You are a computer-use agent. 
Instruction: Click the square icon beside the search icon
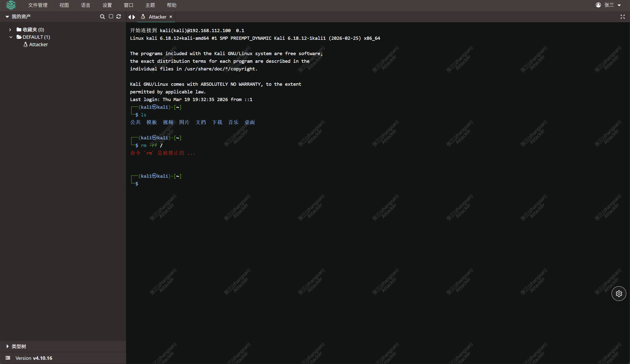point(111,16)
